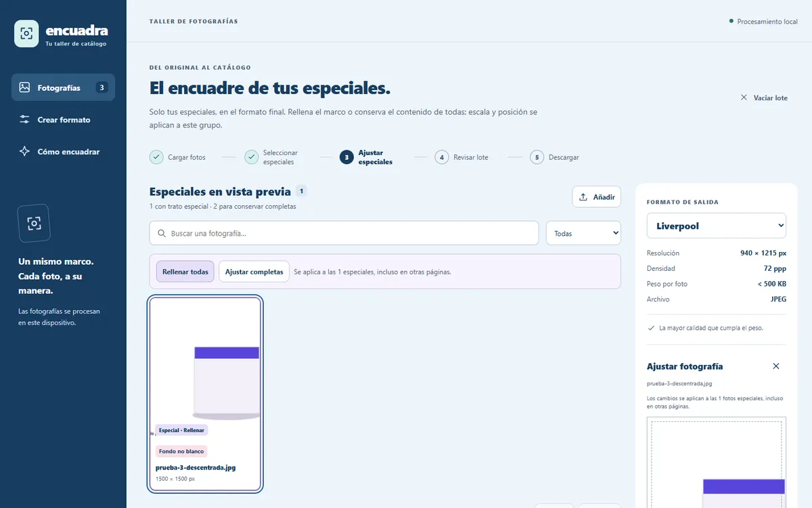Screen dimensions: 812x508
Task: Open Fotografías in the sidebar
Action: [x=63, y=87]
